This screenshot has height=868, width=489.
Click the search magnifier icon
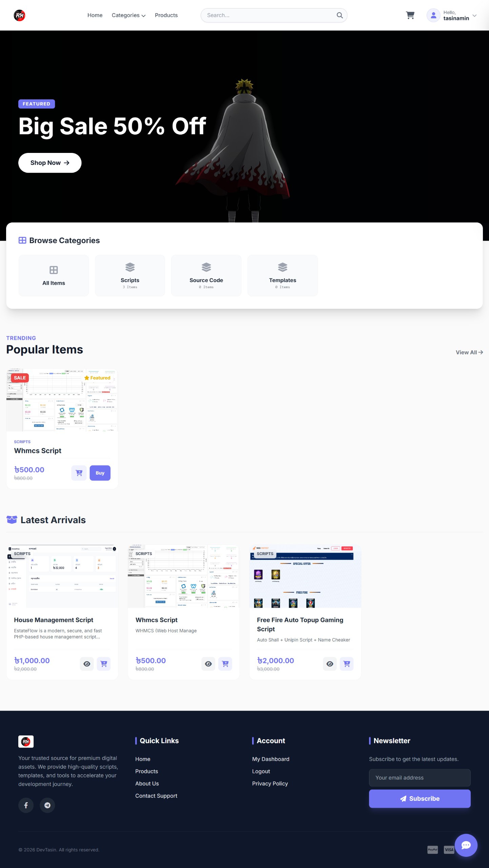pos(340,15)
